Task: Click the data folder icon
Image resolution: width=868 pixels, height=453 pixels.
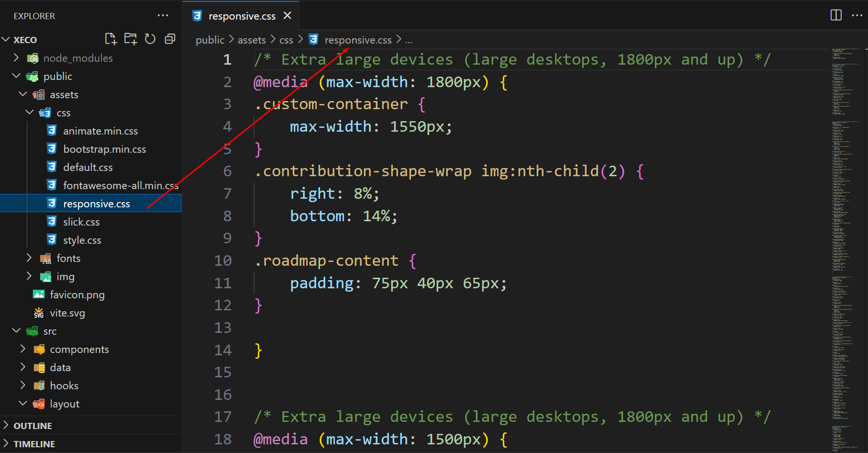Action: 39,368
